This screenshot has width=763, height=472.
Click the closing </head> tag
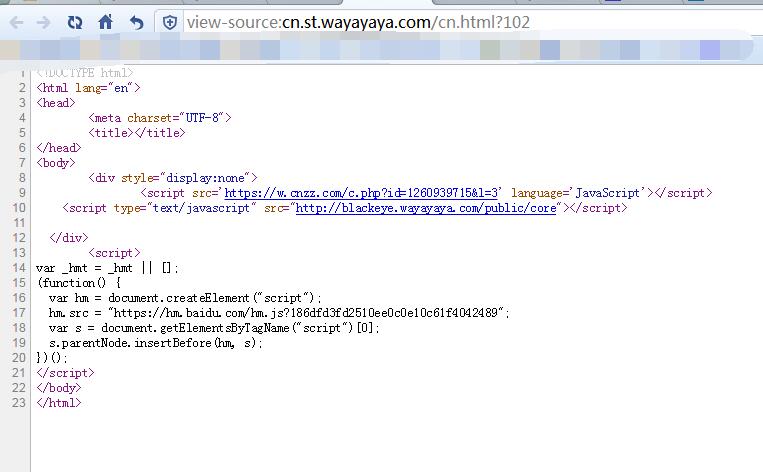[59, 148]
